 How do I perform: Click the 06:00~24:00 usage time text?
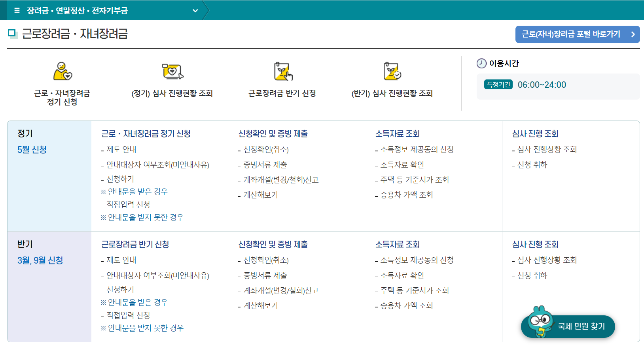tap(542, 85)
